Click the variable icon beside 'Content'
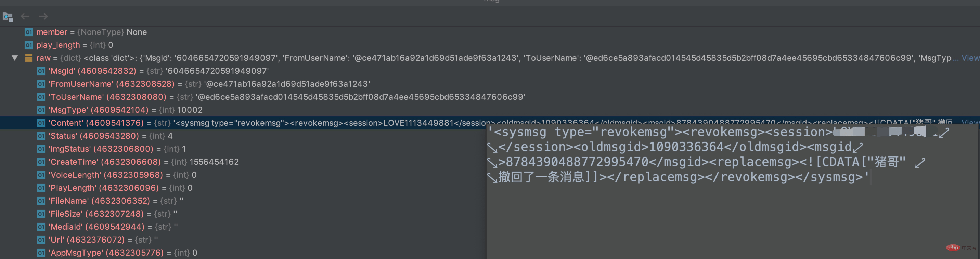 (x=41, y=123)
